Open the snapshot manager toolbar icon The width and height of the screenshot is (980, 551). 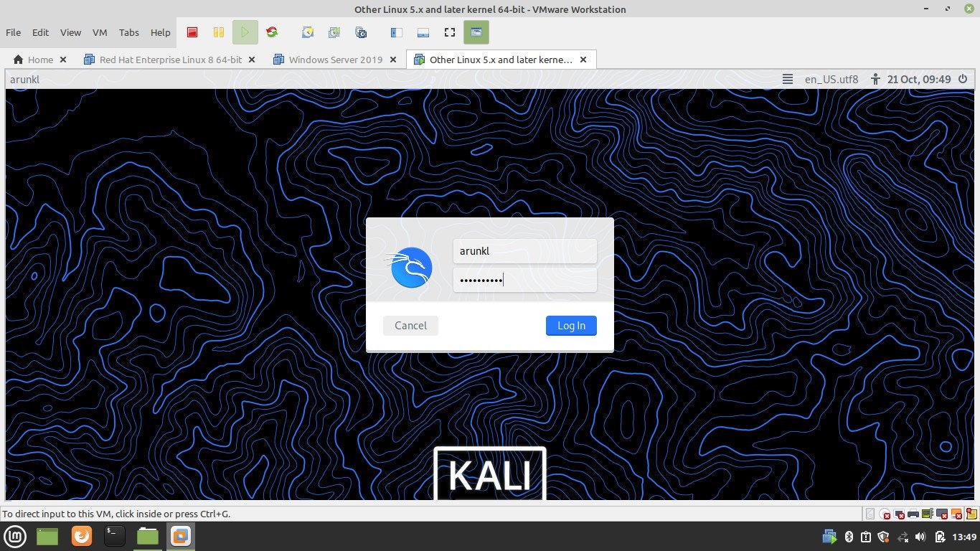point(361,32)
